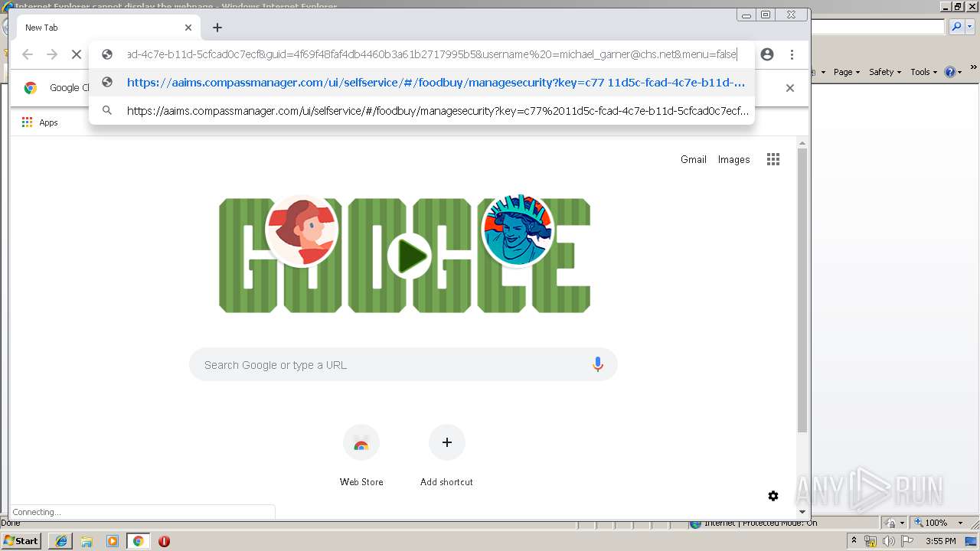
Task: Open the Windows Start menu
Action: pos(21,541)
